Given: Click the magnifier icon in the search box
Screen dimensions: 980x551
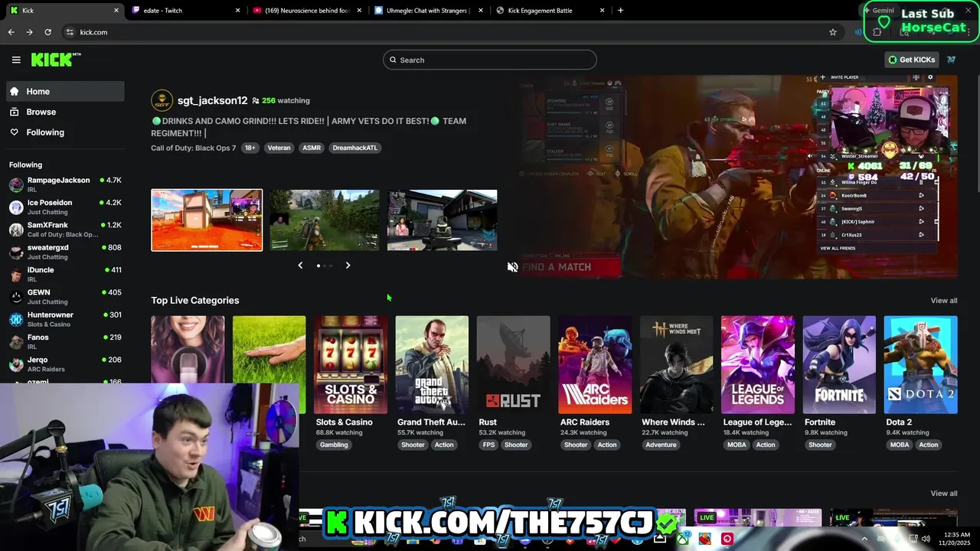Looking at the screenshot, I should coord(394,60).
